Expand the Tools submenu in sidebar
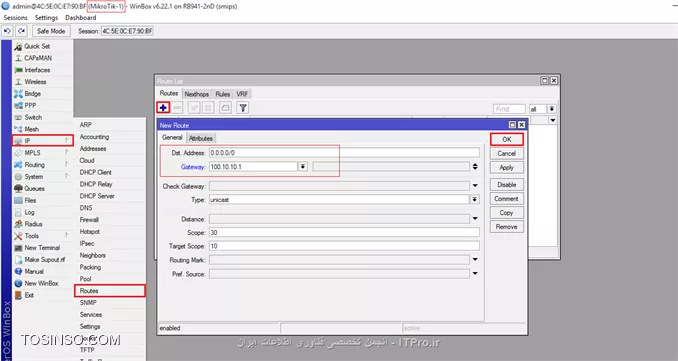Viewport: 678px width, 361px height. pos(42,236)
